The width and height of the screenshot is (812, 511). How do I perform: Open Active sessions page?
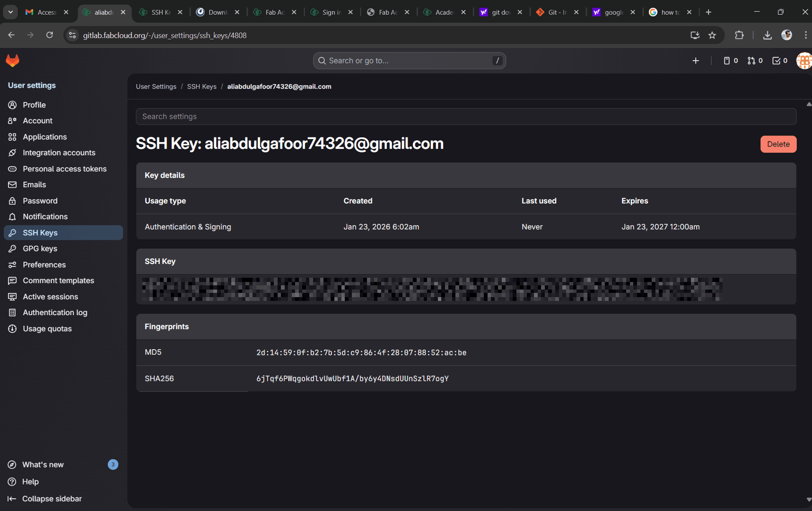pos(63,297)
